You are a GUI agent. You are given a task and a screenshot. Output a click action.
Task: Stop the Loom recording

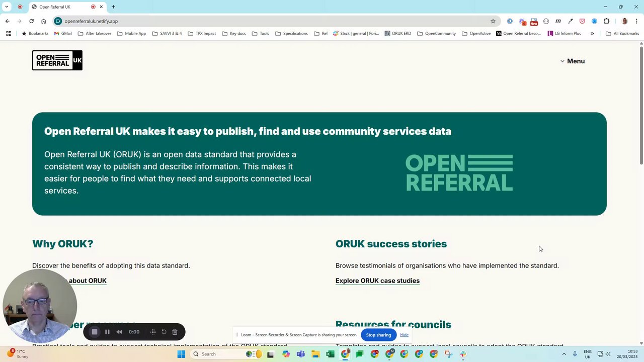[94, 332]
